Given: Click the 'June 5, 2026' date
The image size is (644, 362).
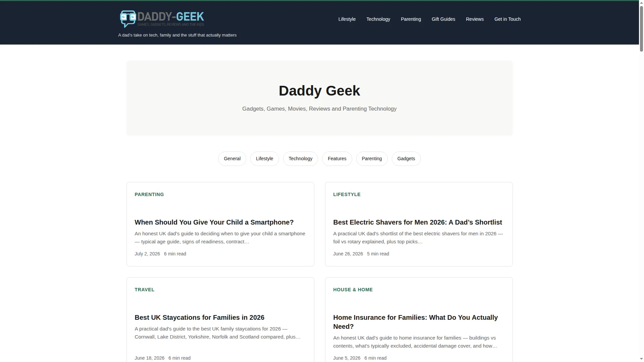Looking at the screenshot, I should click(x=346, y=358).
